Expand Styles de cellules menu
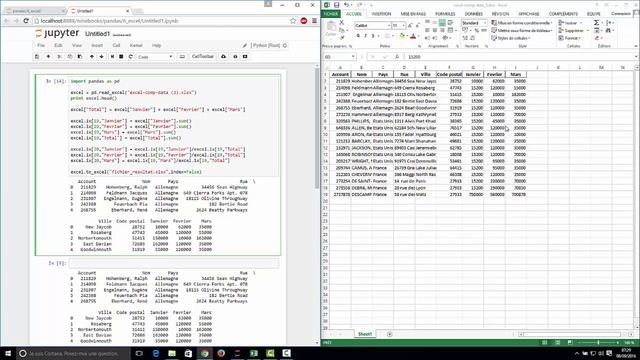640x360 pixels. point(511,38)
